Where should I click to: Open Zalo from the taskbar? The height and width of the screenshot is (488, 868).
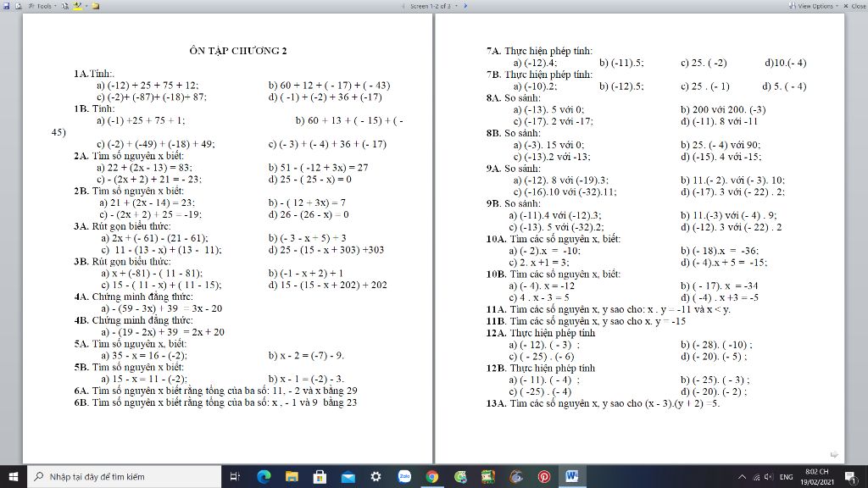(x=404, y=476)
